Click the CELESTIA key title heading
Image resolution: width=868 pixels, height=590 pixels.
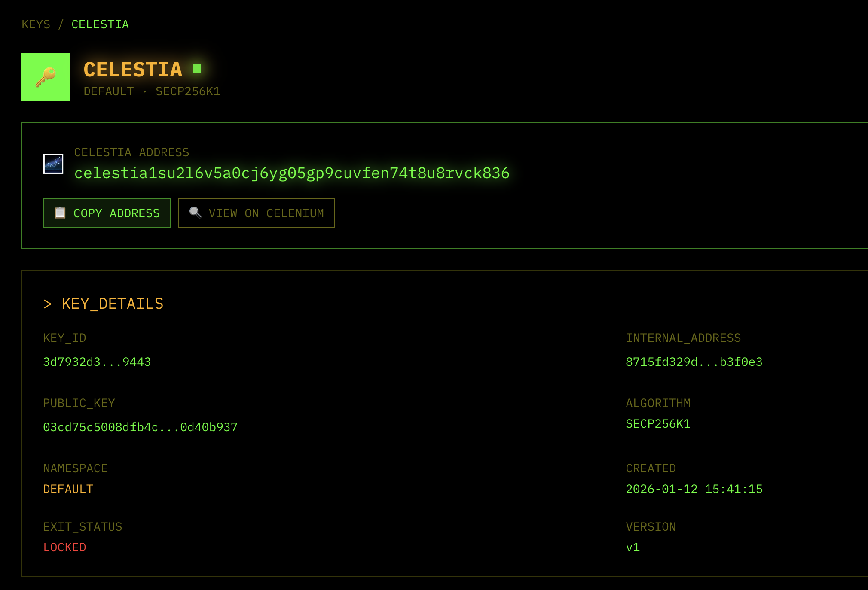coord(133,70)
